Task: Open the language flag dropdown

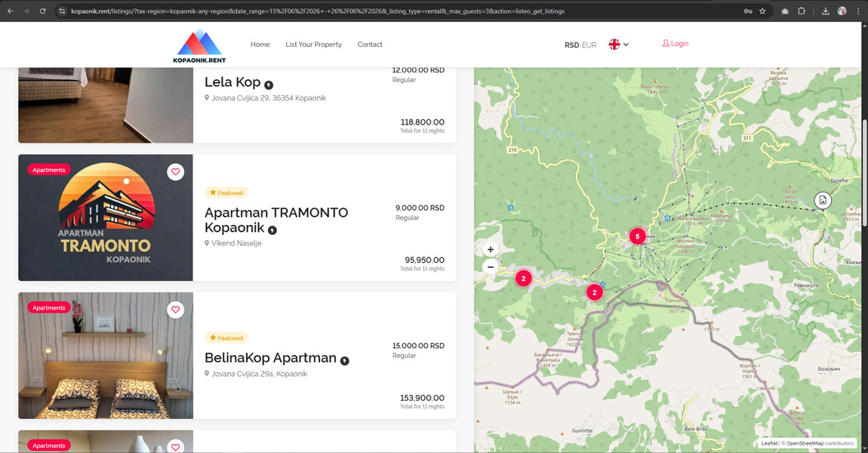Action: pos(619,45)
